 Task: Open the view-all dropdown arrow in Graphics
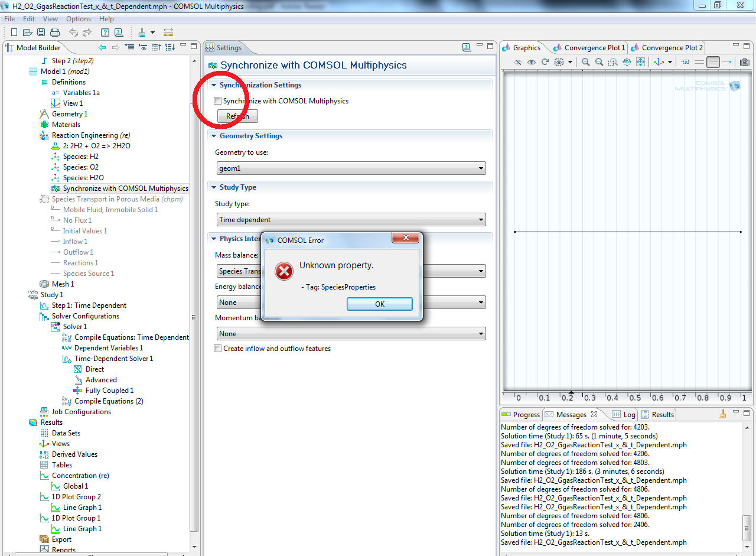coord(570,62)
